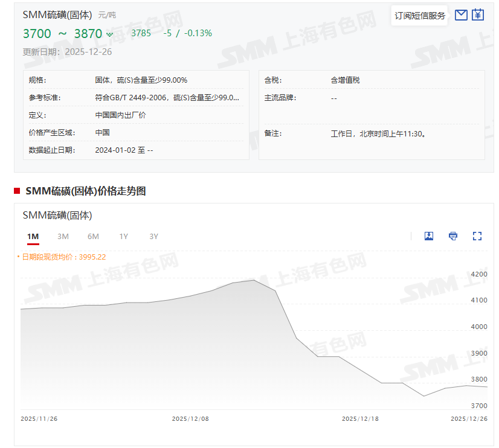
Task: Download the chart using the save icon
Action: (x=429, y=236)
